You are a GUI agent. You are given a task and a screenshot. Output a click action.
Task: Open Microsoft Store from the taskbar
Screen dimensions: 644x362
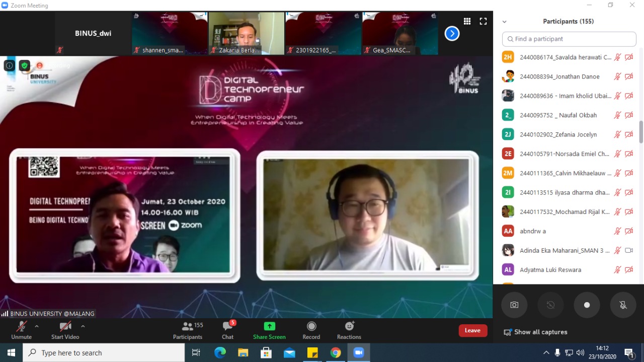[x=266, y=353]
